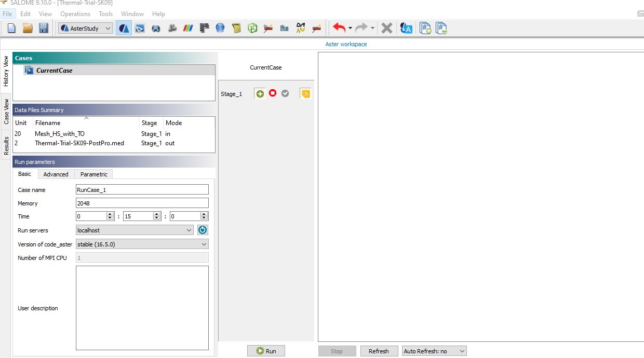The height and width of the screenshot is (358, 644).
Task: Click the Delete X toolbar icon
Action: point(386,28)
